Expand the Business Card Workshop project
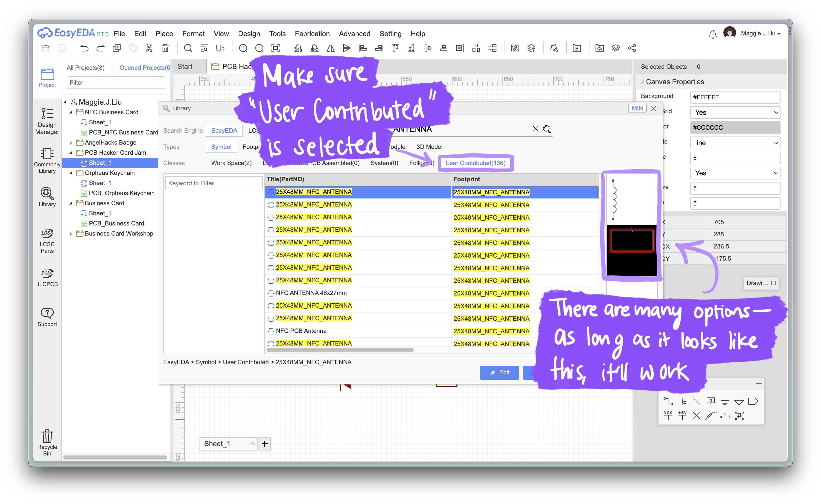The width and height of the screenshot is (821, 504). coord(71,234)
